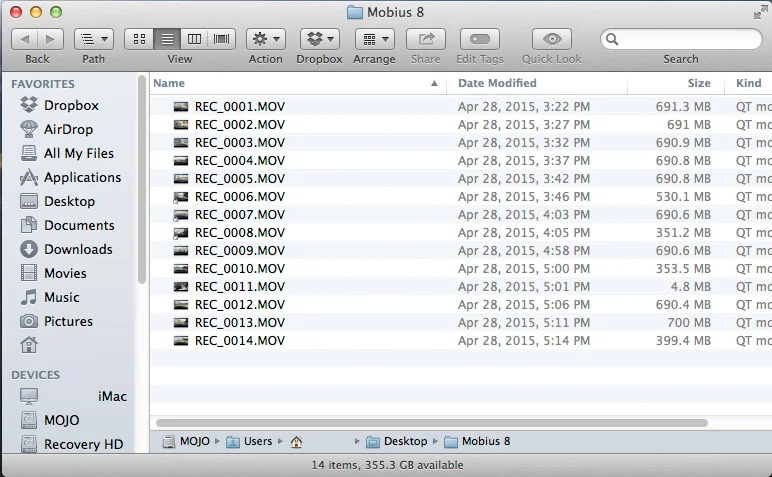This screenshot has height=477, width=772.
Task: Switch to list view
Action: [x=167, y=39]
